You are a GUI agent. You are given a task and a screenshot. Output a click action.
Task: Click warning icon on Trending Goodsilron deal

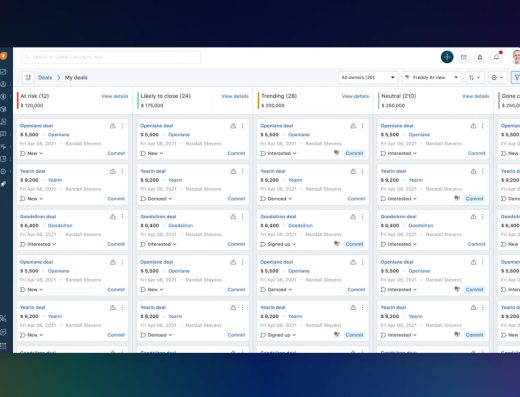pos(353,217)
